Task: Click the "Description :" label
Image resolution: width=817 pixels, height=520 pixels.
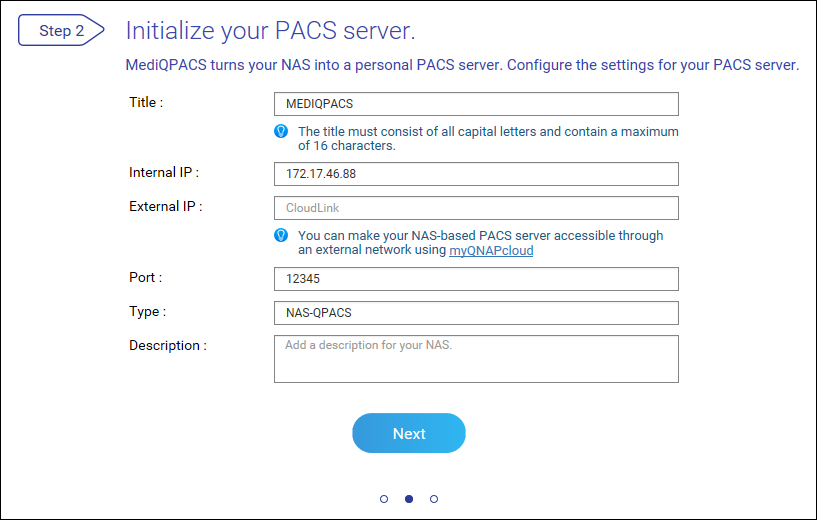Action: point(168,345)
